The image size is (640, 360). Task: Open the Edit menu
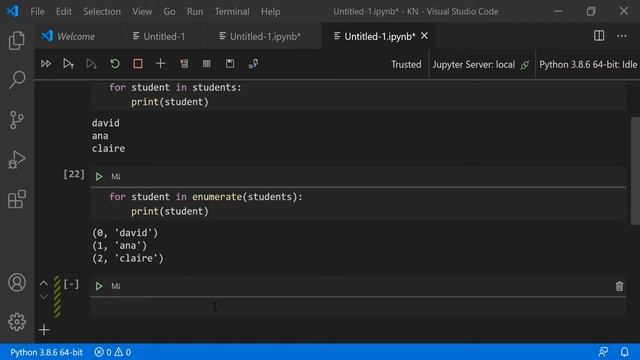(64, 11)
